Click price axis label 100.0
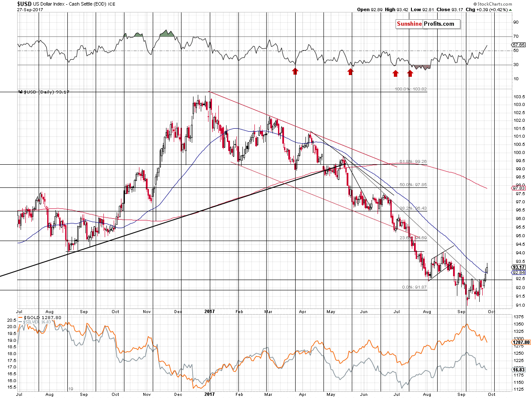 pos(518,153)
